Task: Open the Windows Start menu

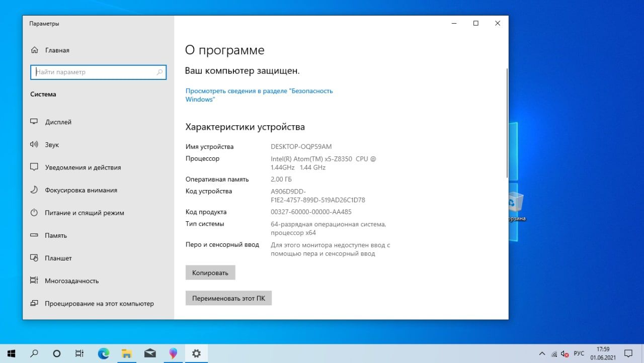Action: click(x=11, y=353)
